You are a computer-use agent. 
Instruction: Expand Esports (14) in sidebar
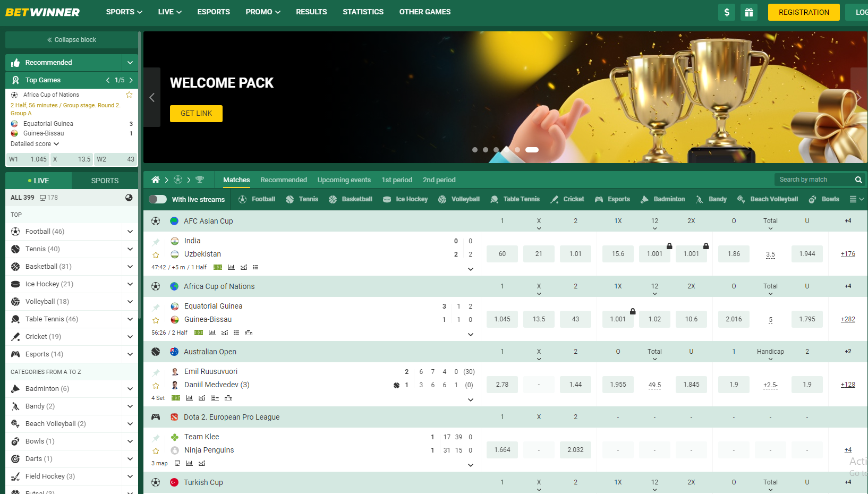click(130, 354)
